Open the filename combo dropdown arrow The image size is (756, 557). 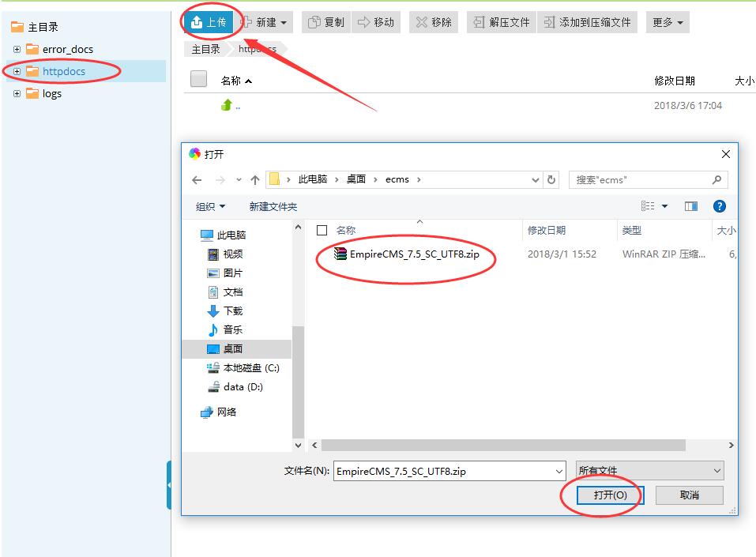(559, 471)
